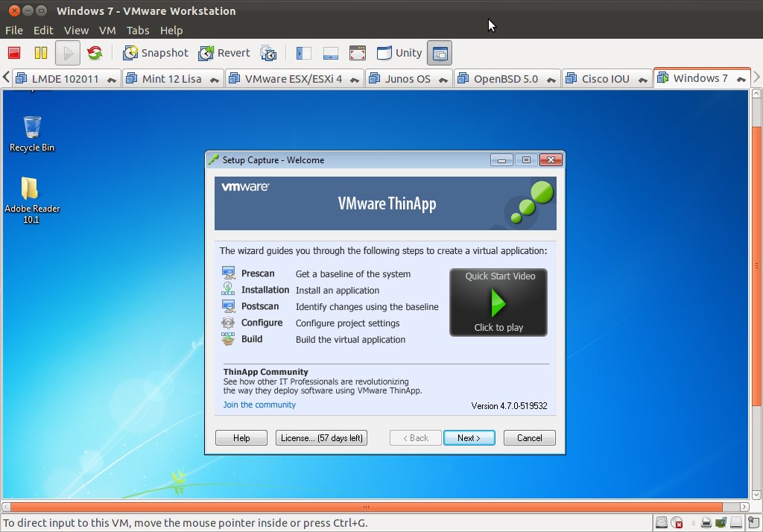This screenshot has height=532, width=763.
Task: Reset the VM with the refresh icon
Action: 95,52
